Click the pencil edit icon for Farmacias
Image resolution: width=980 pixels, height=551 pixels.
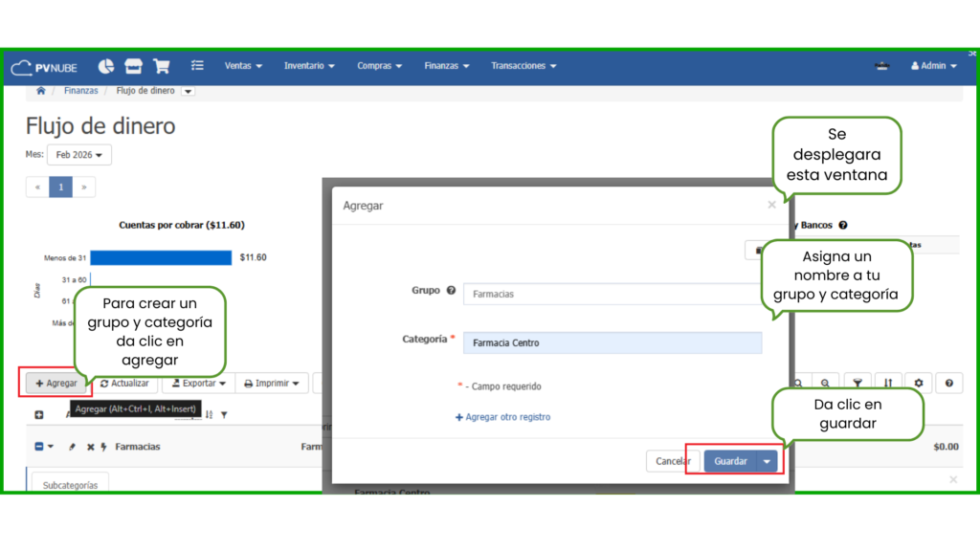click(73, 447)
